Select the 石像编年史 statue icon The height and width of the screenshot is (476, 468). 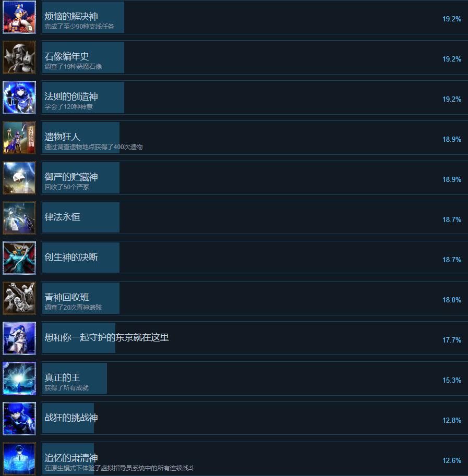[x=19, y=57]
